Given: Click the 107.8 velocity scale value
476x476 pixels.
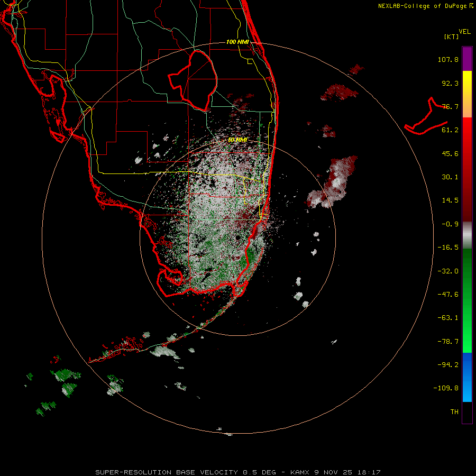Looking at the screenshot, I should coord(448,59).
